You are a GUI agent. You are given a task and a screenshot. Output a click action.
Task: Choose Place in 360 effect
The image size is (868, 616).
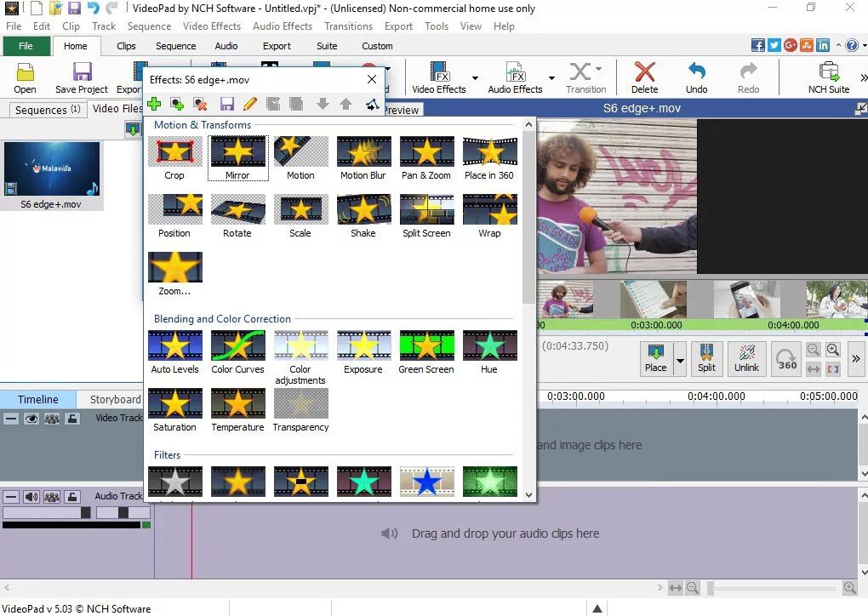point(489,158)
